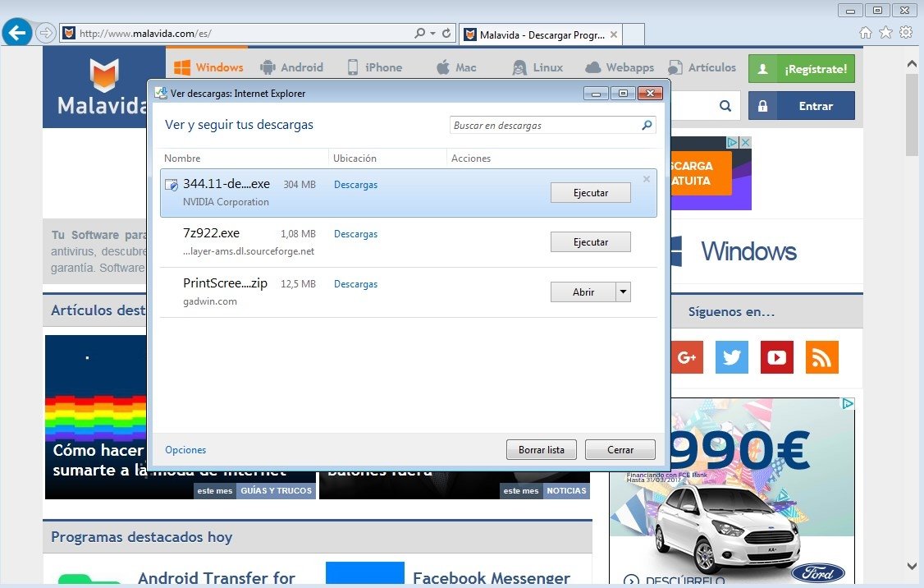The height and width of the screenshot is (588, 924).
Task: Open the Mac section of Malavida
Action: click(x=456, y=67)
